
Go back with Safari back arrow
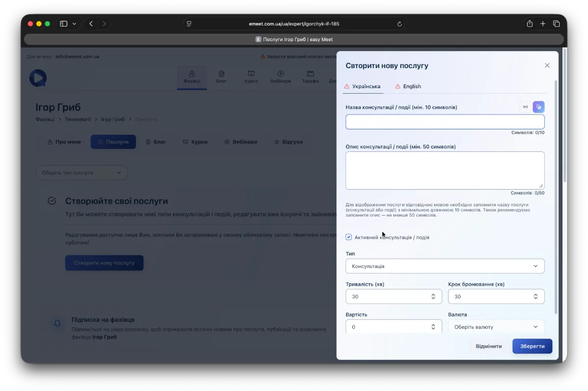tap(91, 24)
